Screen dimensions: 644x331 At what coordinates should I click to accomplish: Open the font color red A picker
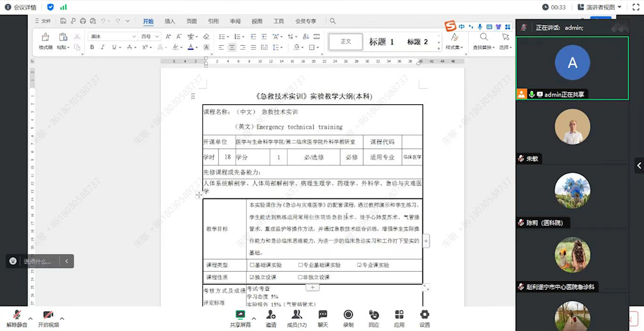(x=191, y=47)
